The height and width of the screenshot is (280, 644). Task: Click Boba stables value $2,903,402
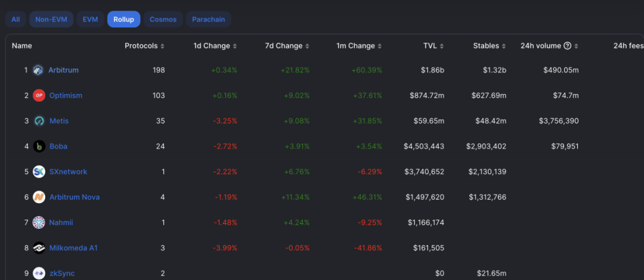[x=487, y=147]
